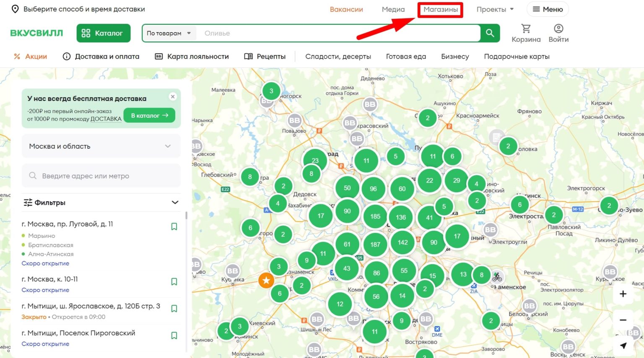Click the green search magnifier button

(x=490, y=33)
